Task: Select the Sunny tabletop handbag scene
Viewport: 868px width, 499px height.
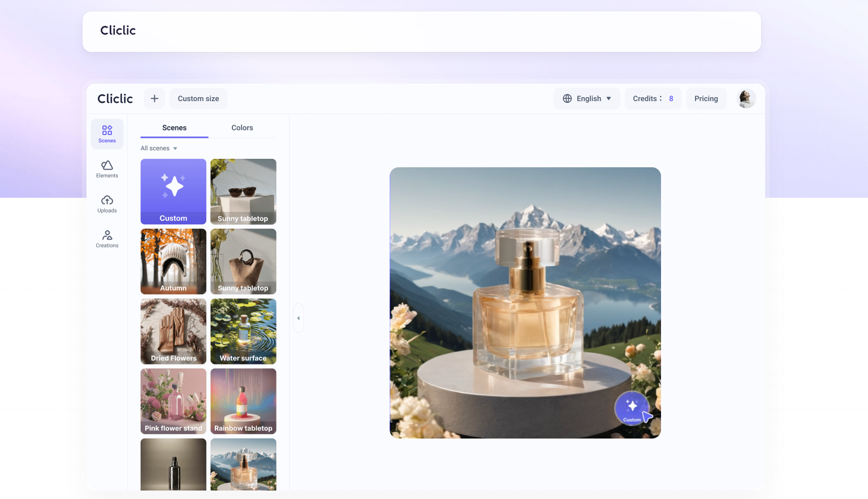Action: point(243,262)
